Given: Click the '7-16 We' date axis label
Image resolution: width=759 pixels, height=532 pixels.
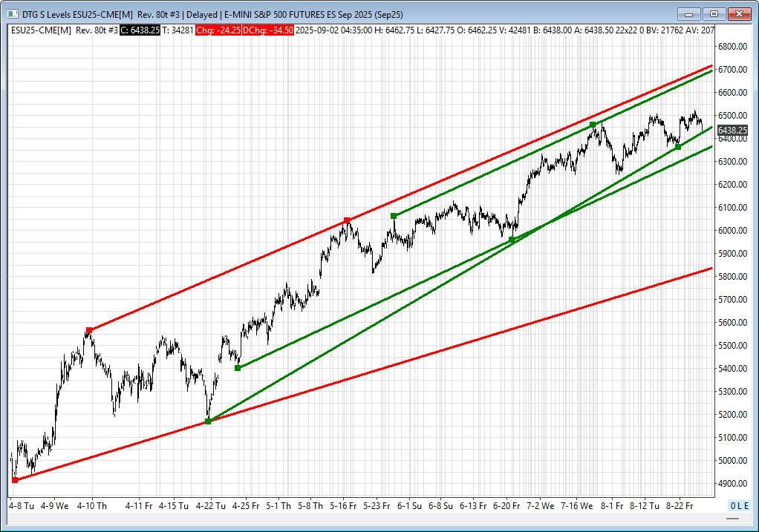Looking at the screenshot, I should pos(576,506).
